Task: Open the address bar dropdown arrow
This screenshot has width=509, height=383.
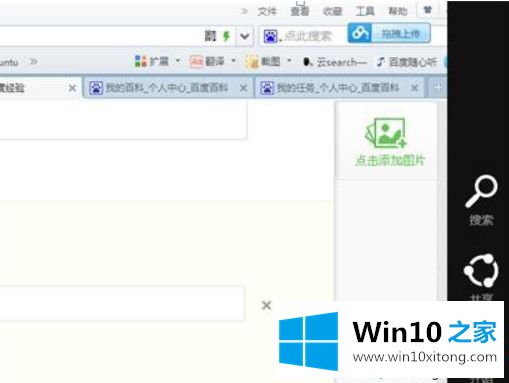Action: [x=245, y=36]
